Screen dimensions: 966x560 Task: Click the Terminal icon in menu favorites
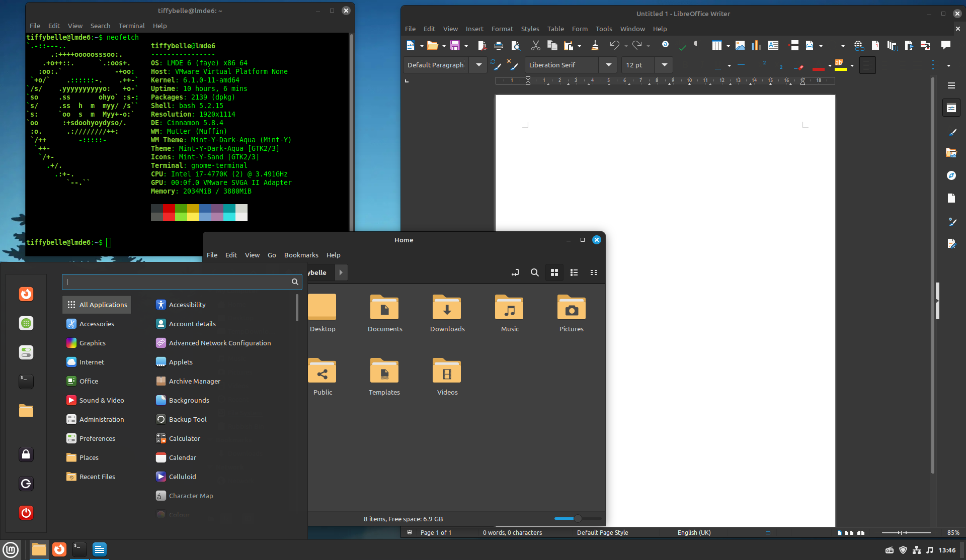(x=26, y=382)
